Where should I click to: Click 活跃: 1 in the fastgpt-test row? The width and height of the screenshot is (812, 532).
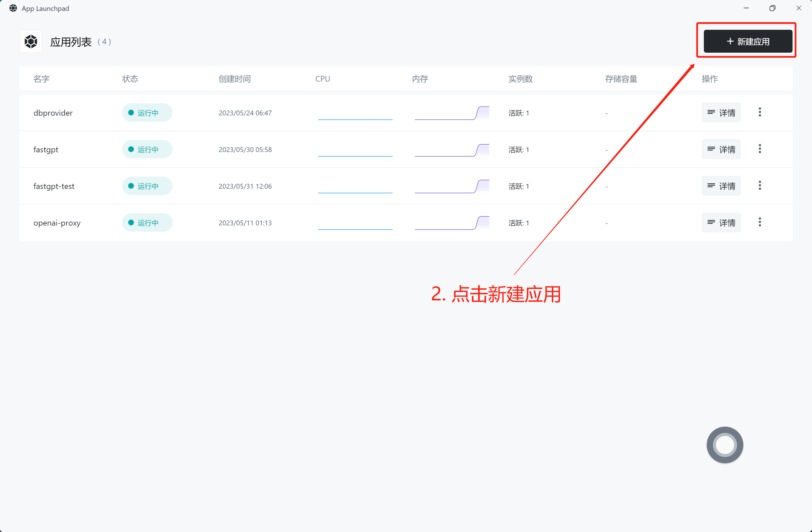click(519, 186)
